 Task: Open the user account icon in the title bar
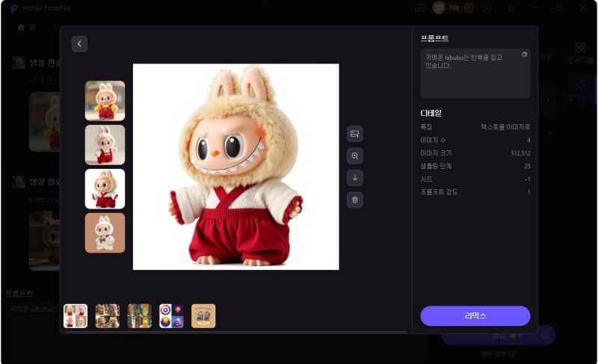point(487,8)
